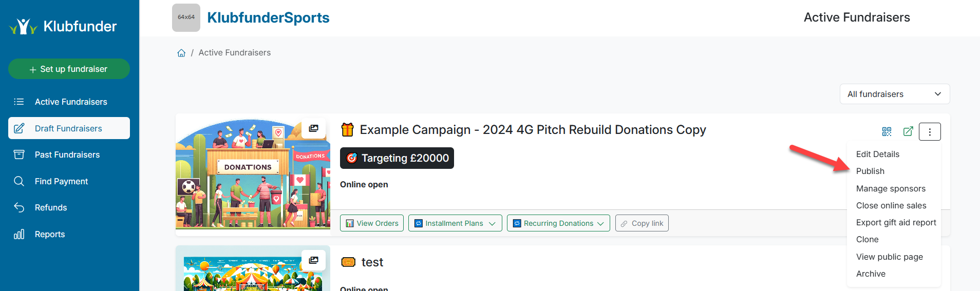Open the external link icon
The height and width of the screenshot is (291, 980).
coord(908,131)
